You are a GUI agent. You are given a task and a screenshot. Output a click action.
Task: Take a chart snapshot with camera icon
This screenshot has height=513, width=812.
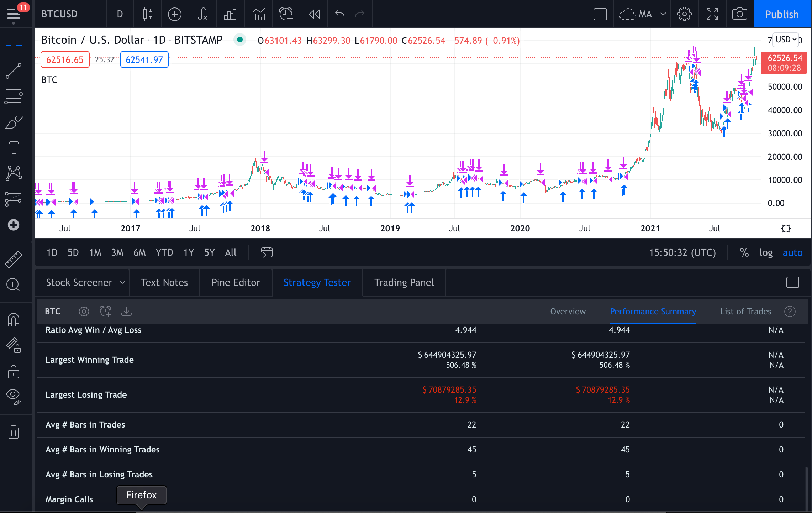tap(739, 14)
